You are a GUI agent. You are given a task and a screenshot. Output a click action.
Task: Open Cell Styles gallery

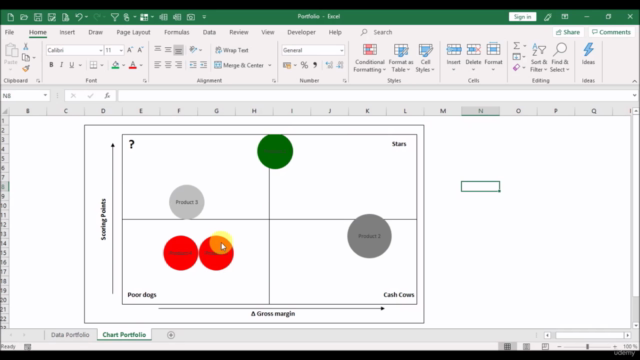[425, 58]
